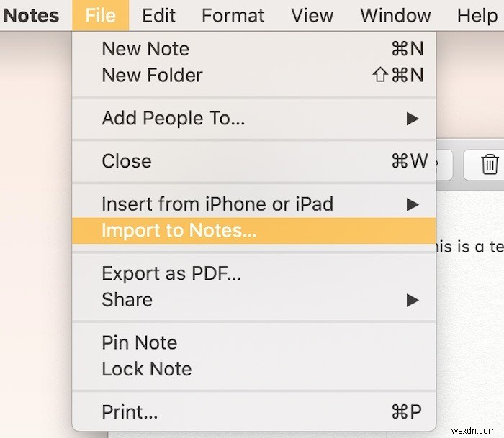Expand Insert from iPhone or iPad submenu
504x438 pixels.
pyautogui.click(x=254, y=204)
